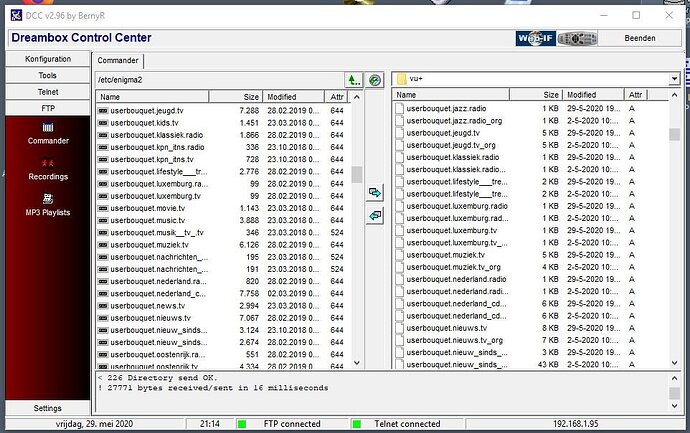Click the 192.168.1.95 status entry
Image resolution: width=690 pixels, height=433 pixels.
pos(575,424)
